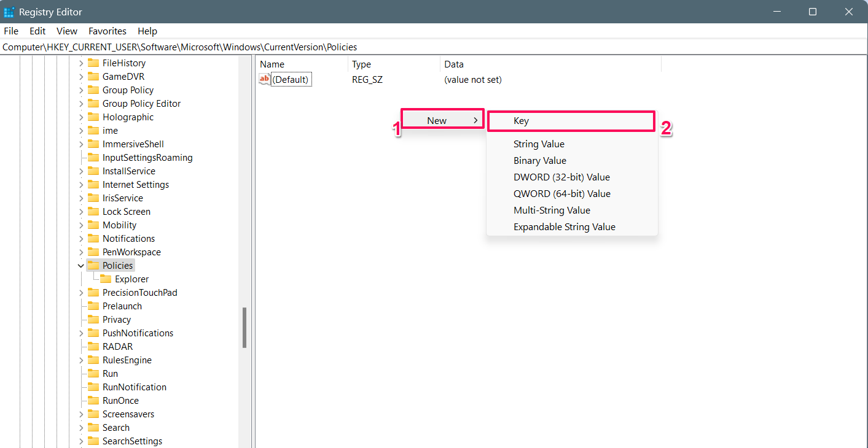Collapse the Policies key

coord(80,266)
